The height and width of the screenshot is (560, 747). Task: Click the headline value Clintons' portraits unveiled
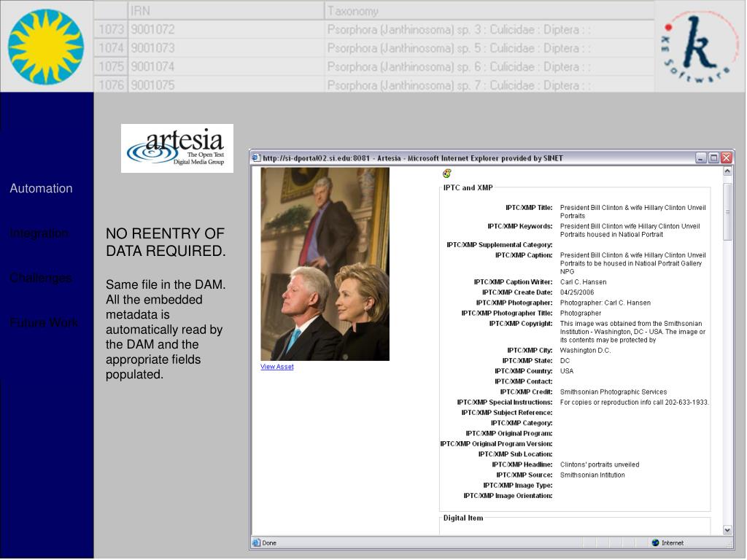click(x=600, y=464)
